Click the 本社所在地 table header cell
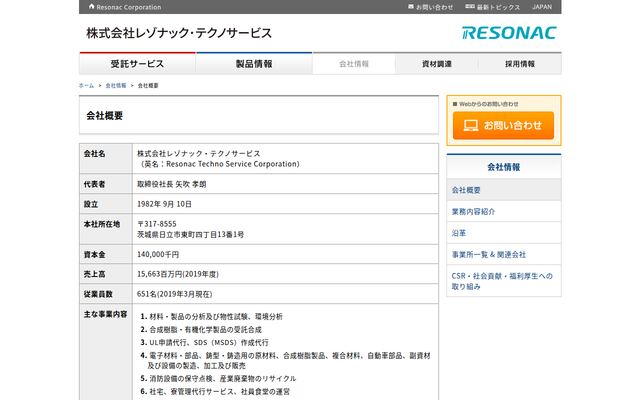Viewport: 640px width, 400px height. (x=106, y=229)
